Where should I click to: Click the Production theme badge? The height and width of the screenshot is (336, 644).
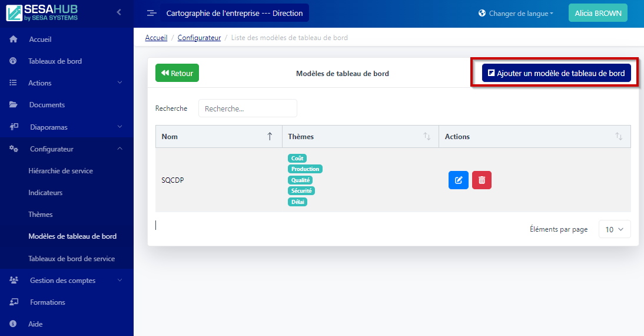305,169
